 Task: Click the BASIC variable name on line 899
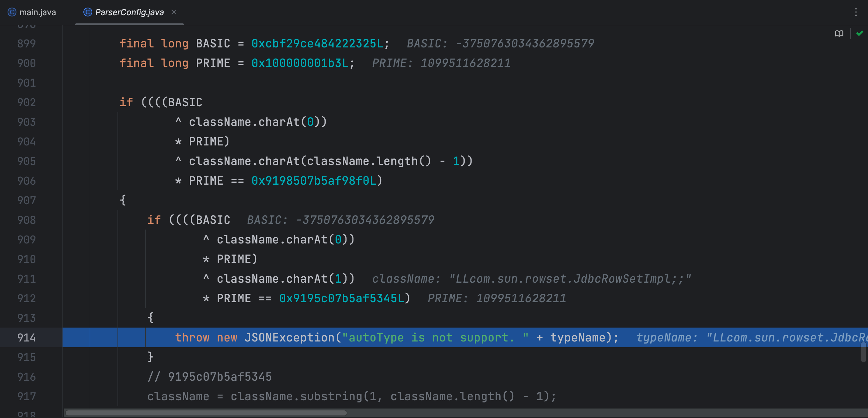tap(213, 44)
